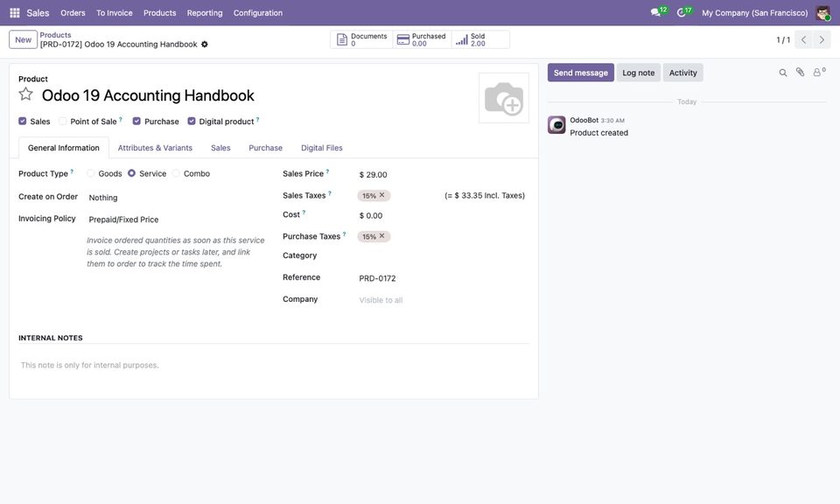Screen dimensions: 840x504
Task: Toggle the Digital product checkbox
Action: point(192,121)
